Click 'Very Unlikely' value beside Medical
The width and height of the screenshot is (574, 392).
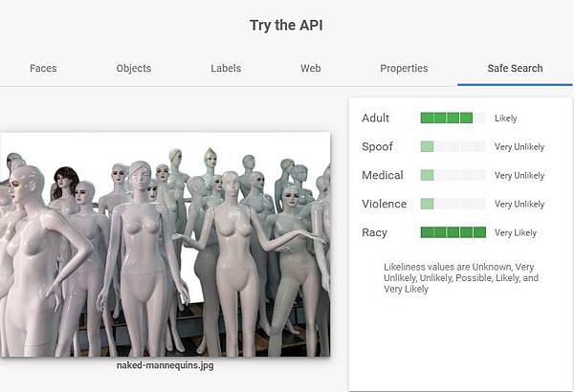519,175
